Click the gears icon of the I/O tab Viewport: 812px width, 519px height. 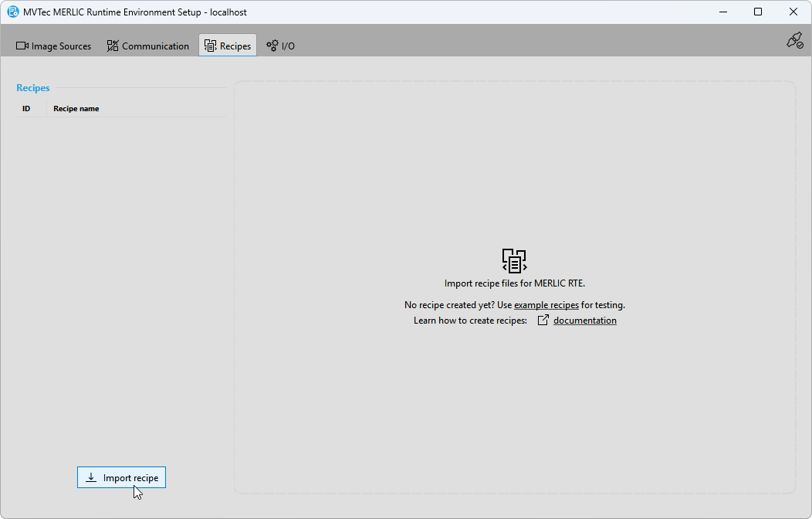(x=272, y=46)
